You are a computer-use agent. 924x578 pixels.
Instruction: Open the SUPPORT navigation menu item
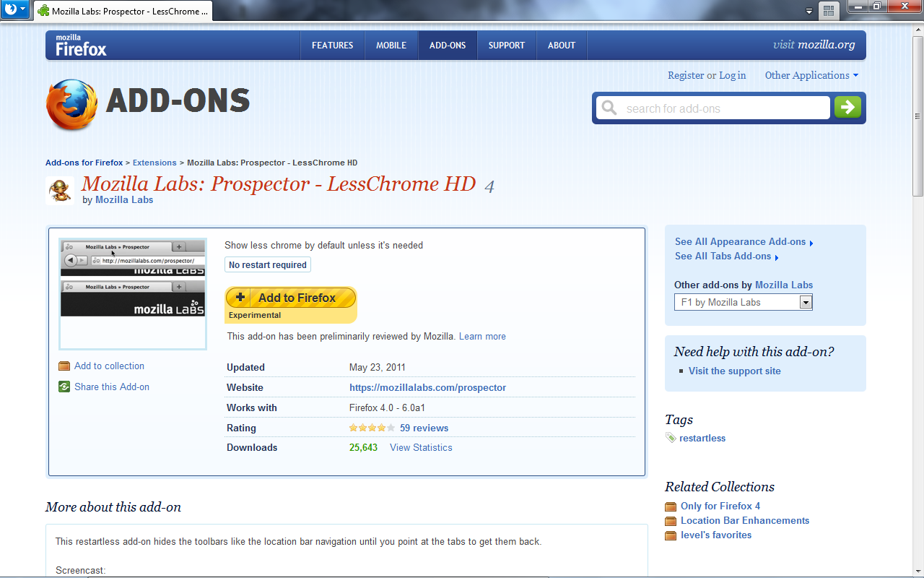pos(506,46)
